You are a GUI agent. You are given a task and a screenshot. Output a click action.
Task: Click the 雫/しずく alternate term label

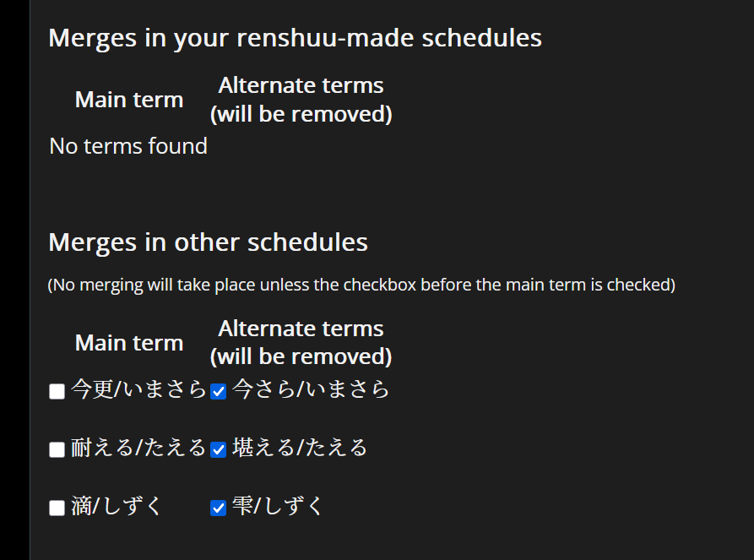pyautogui.click(x=278, y=506)
